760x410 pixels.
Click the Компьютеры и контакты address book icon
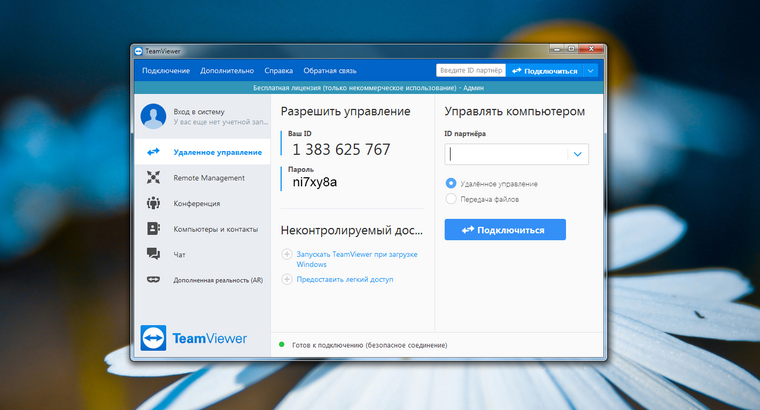pyautogui.click(x=153, y=228)
